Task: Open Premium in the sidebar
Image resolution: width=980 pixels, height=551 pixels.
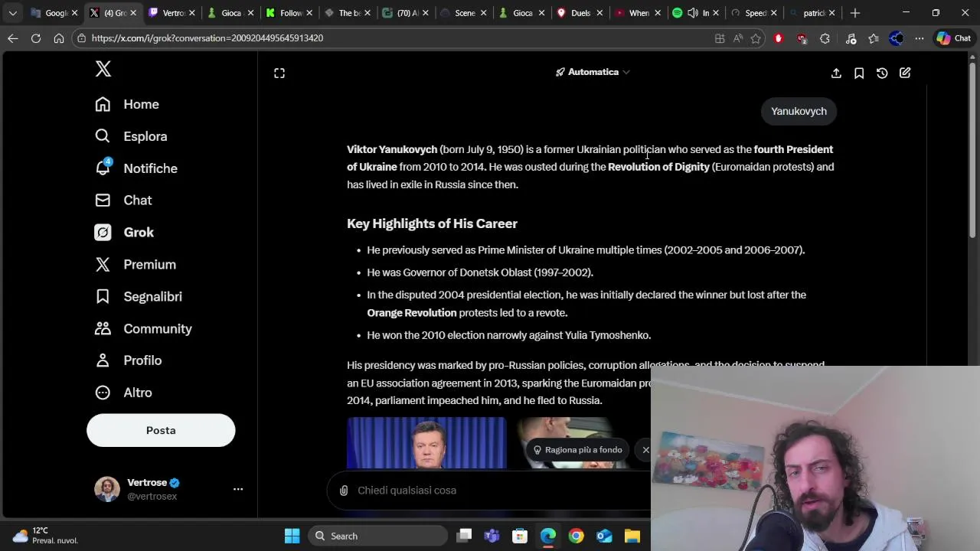Action: point(136,264)
